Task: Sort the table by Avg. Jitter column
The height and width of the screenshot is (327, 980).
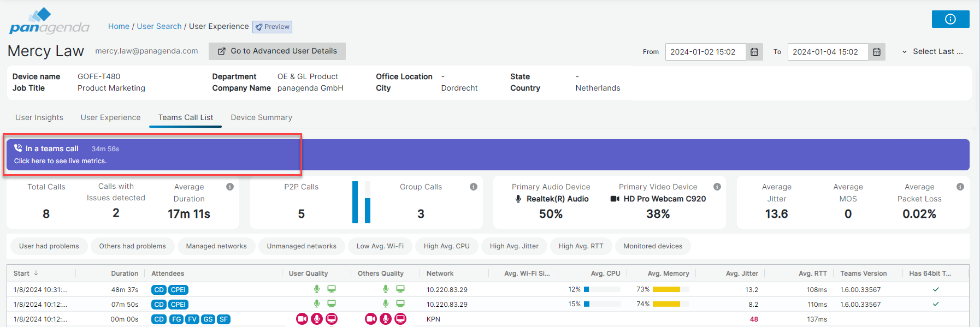Action: 742,274
